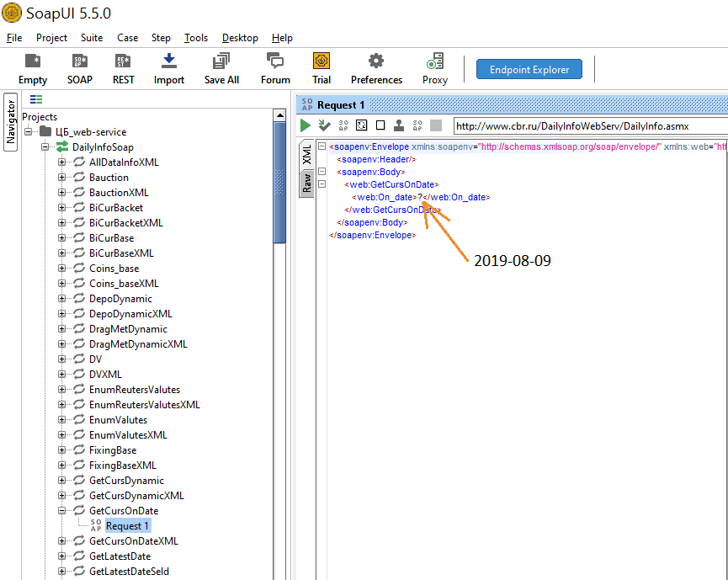The image size is (728, 580).
Task: Click the green Submit request arrow
Action: (305, 125)
